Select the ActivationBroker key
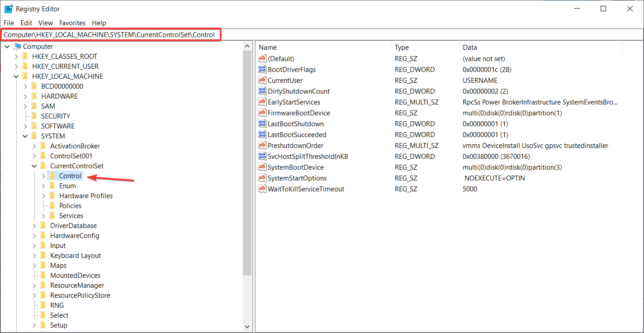 point(75,146)
